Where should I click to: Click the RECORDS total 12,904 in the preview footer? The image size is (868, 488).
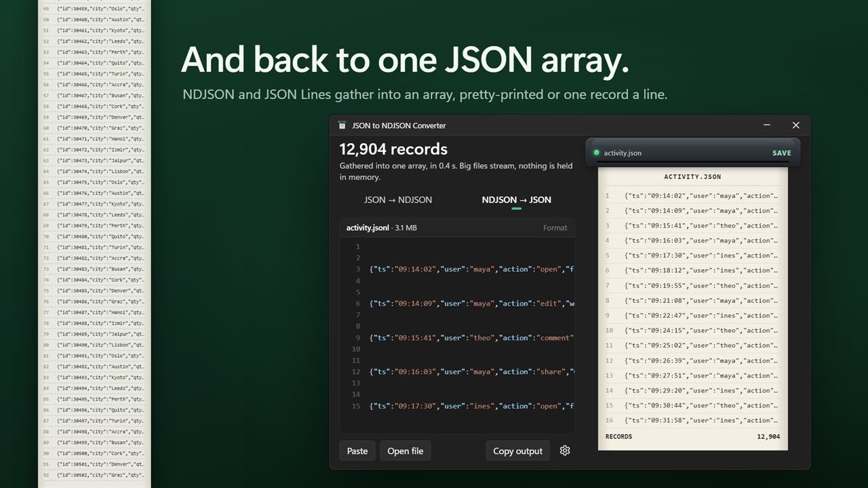coord(768,436)
